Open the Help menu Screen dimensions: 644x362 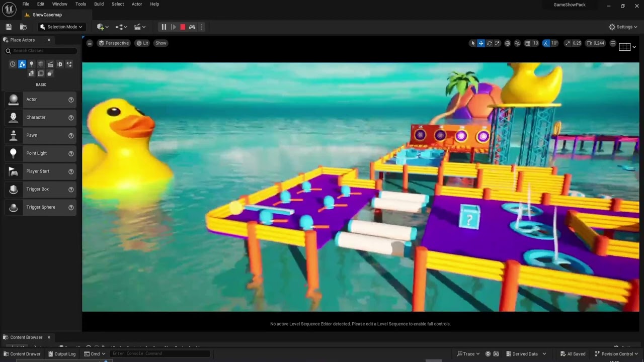tap(154, 4)
